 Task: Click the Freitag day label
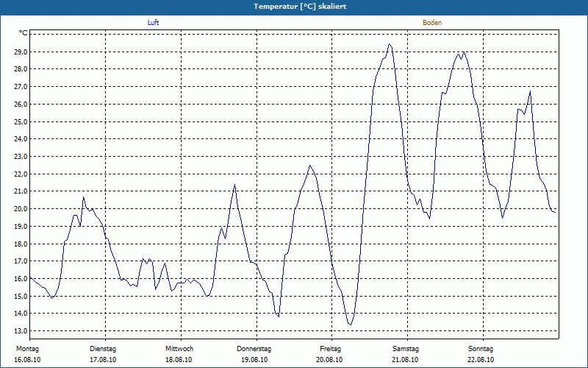(x=330, y=349)
